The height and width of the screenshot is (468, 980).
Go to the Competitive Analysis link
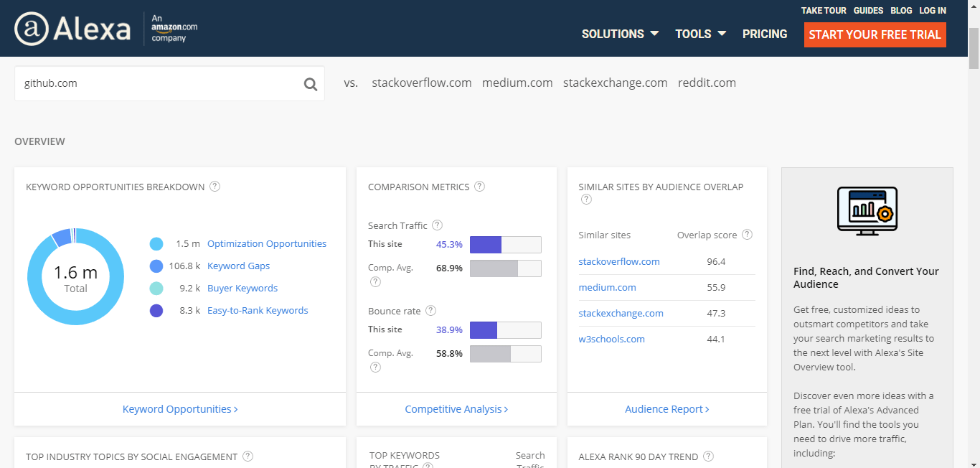tap(456, 409)
